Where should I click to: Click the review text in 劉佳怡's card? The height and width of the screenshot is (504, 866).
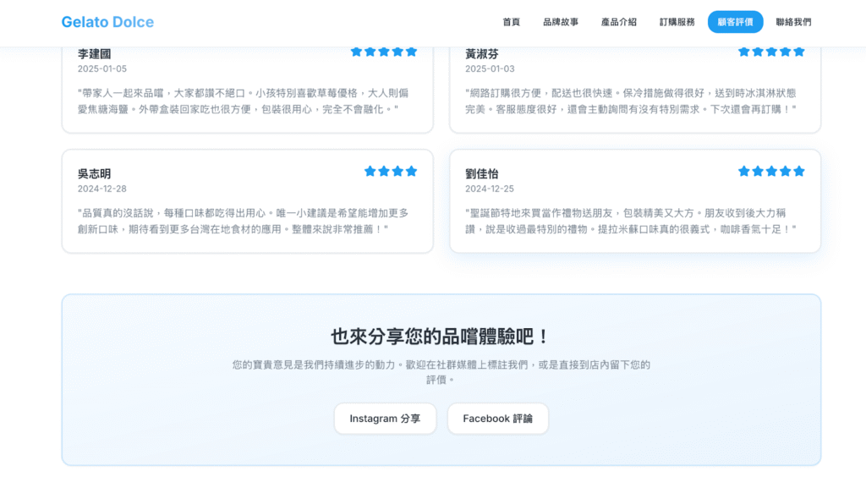click(631, 221)
